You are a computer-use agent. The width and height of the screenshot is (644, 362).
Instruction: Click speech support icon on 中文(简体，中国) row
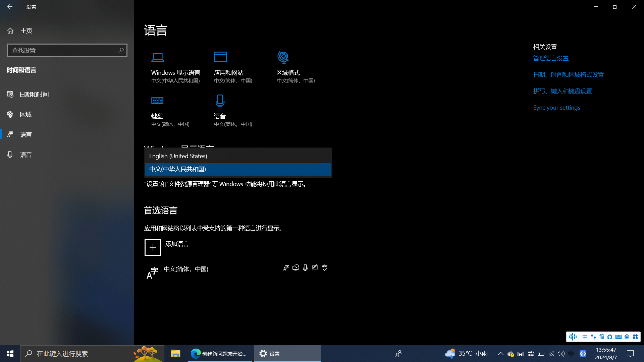[305, 267]
